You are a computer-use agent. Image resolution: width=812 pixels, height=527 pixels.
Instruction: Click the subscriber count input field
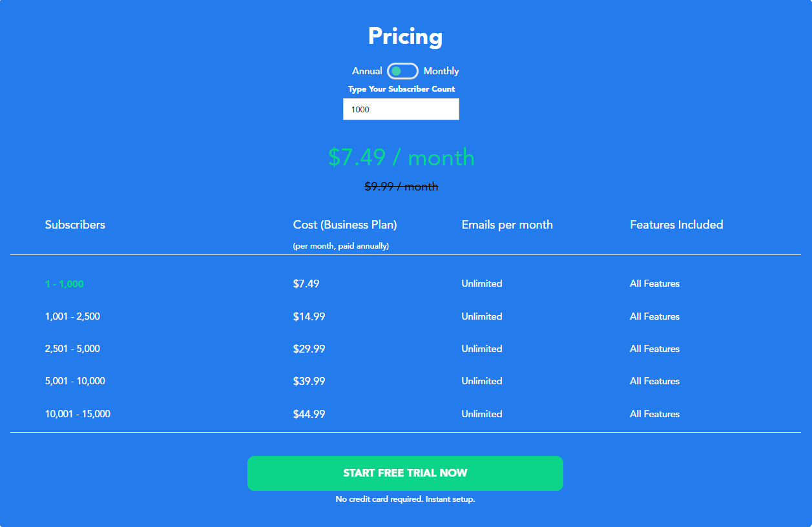point(401,109)
